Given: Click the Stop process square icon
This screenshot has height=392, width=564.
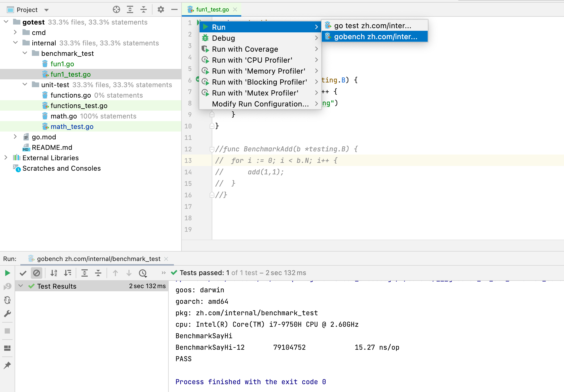Looking at the screenshot, I should (7, 331).
